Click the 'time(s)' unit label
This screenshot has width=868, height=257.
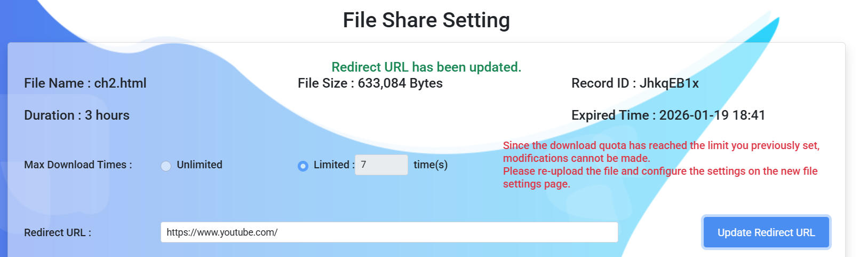(431, 165)
